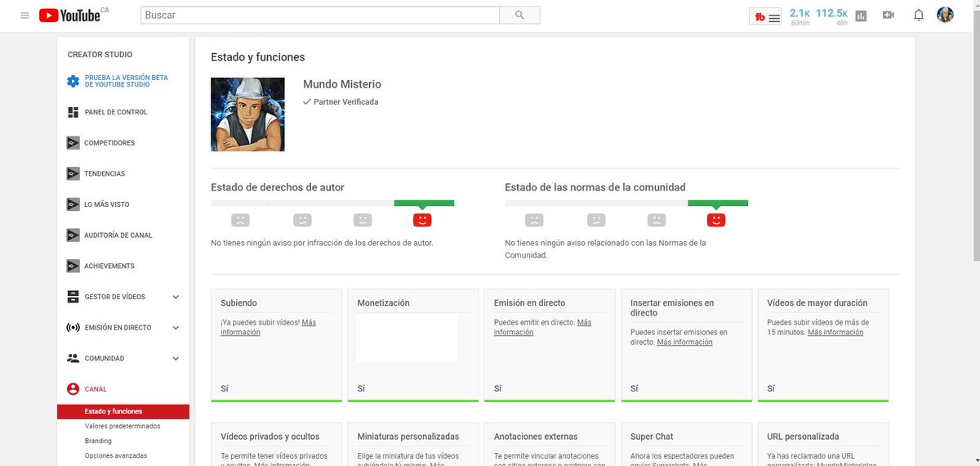Image resolution: width=980 pixels, height=466 pixels.
Task: Click the Anotaciones externas card title
Action: tap(536, 437)
